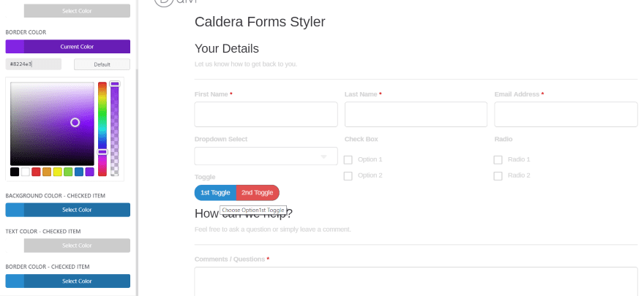Choose the red palette swatch

click(x=36, y=172)
